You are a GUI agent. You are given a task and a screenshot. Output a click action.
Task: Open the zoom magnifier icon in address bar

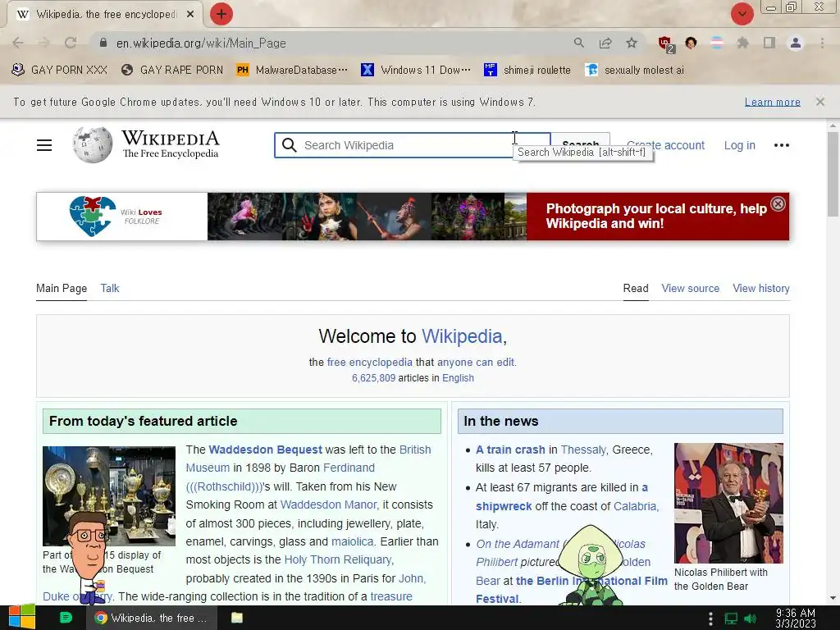click(x=578, y=43)
